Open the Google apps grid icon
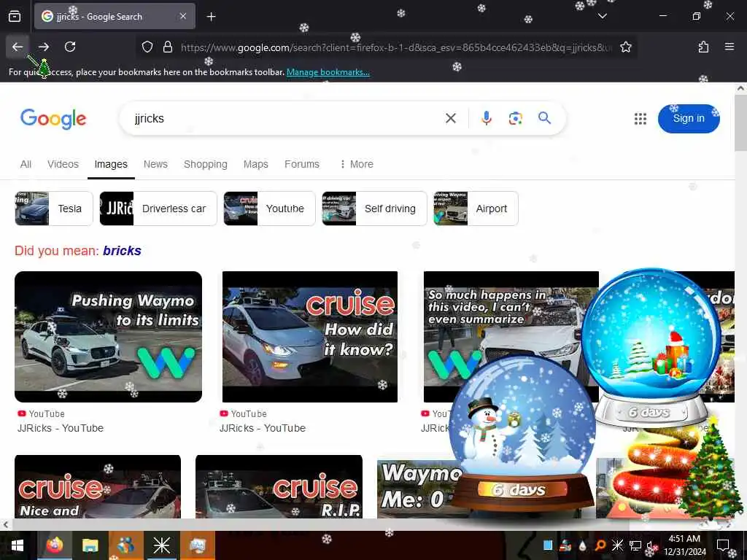Screen dimensions: 747x560 click(x=640, y=119)
